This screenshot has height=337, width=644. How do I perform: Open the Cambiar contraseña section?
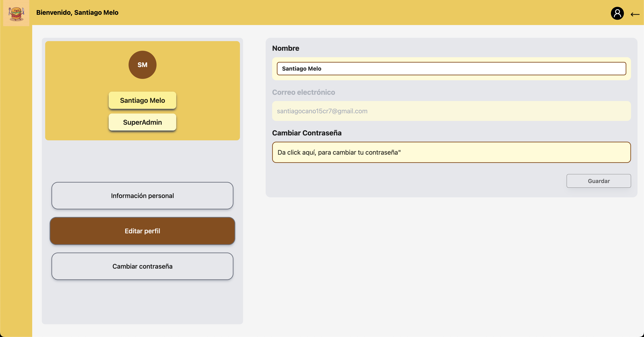[x=142, y=266]
